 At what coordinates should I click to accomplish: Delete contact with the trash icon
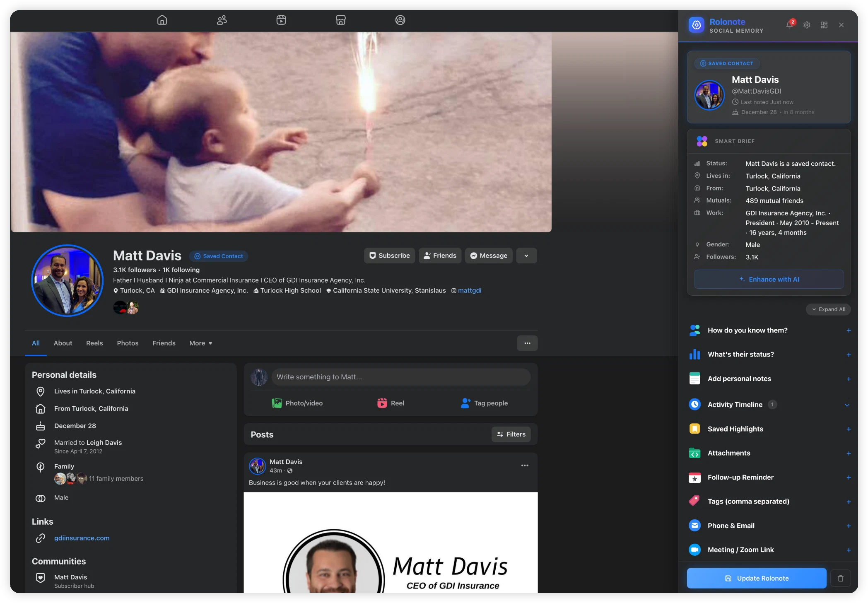pos(841,578)
